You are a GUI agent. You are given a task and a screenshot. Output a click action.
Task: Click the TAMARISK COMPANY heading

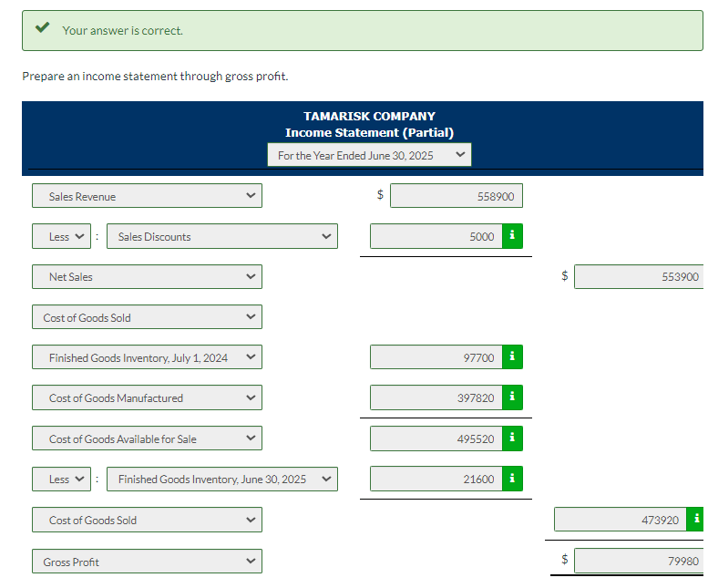coord(369,116)
